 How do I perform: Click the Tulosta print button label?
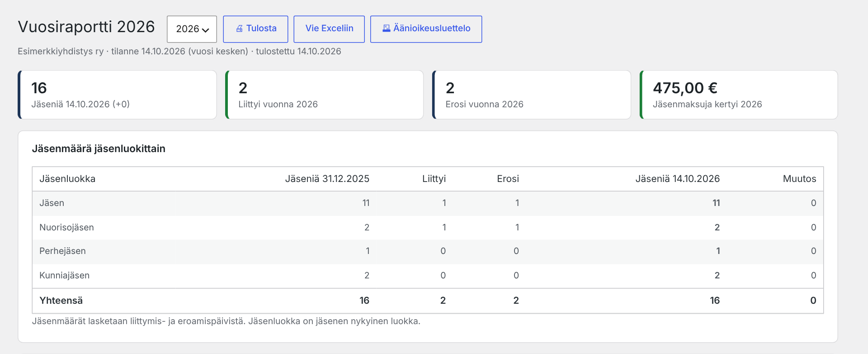261,29
